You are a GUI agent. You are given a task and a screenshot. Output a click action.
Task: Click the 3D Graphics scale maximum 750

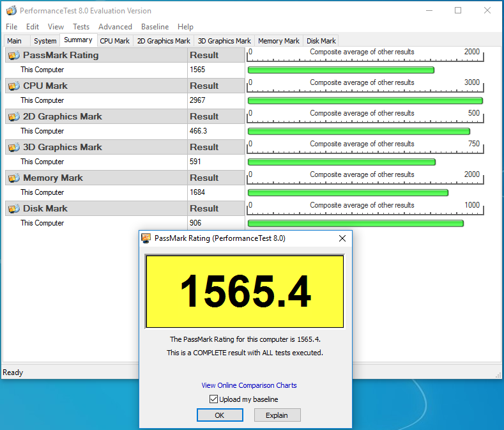pyautogui.click(x=474, y=144)
